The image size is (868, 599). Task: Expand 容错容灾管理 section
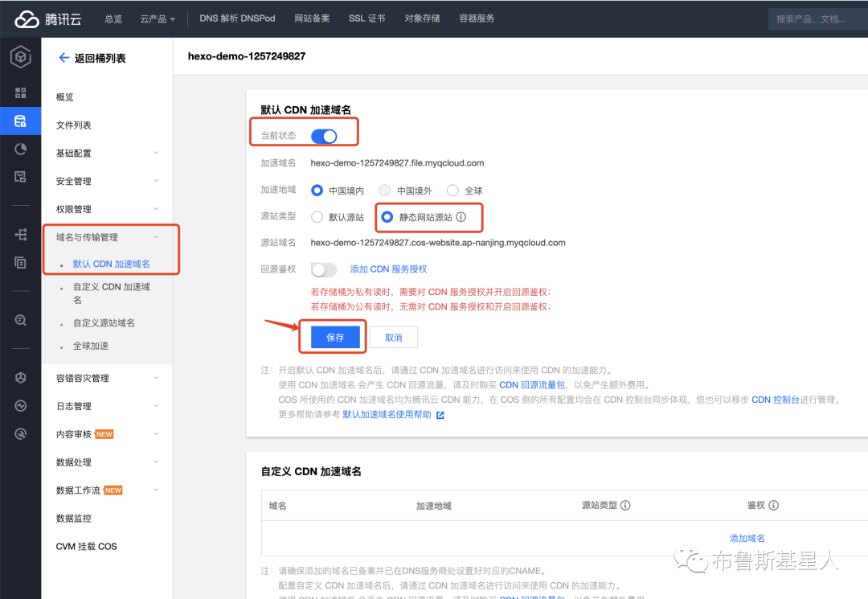(107, 378)
